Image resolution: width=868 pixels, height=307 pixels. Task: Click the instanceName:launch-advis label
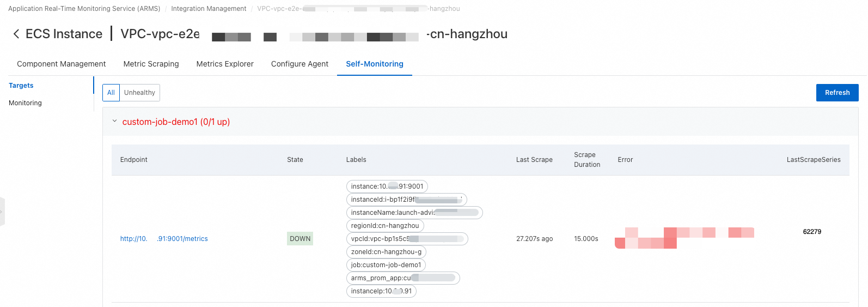tap(414, 213)
